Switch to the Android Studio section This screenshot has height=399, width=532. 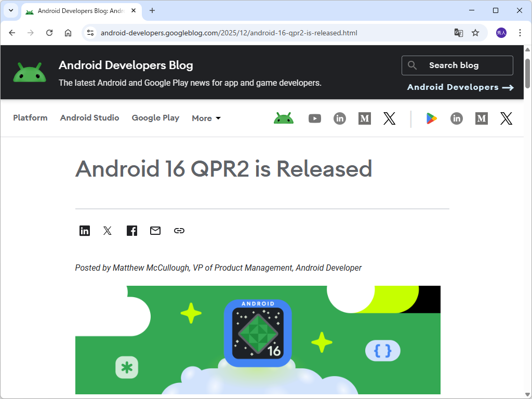(89, 118)
